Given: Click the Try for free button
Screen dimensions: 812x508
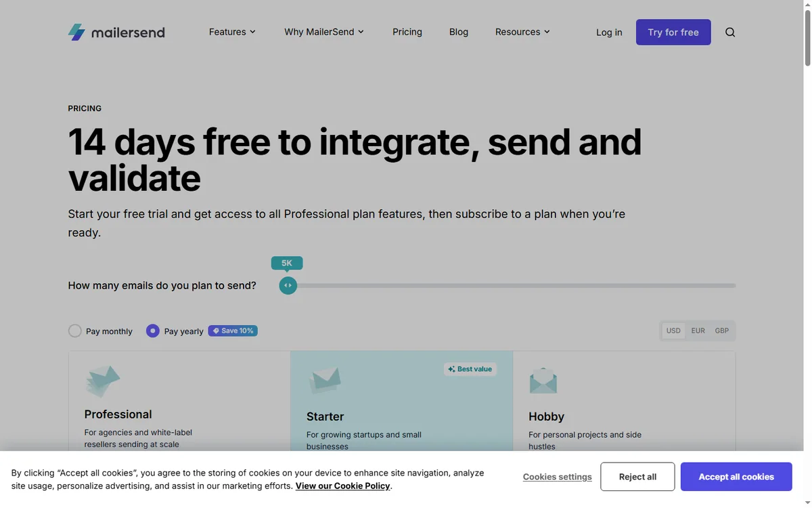Looking at the screenshot, I should (673, 32).
